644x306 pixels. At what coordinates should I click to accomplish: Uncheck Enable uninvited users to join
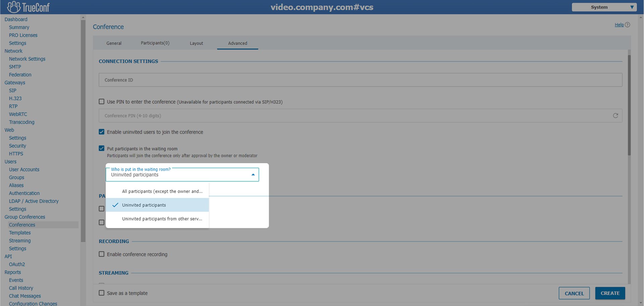102,132
